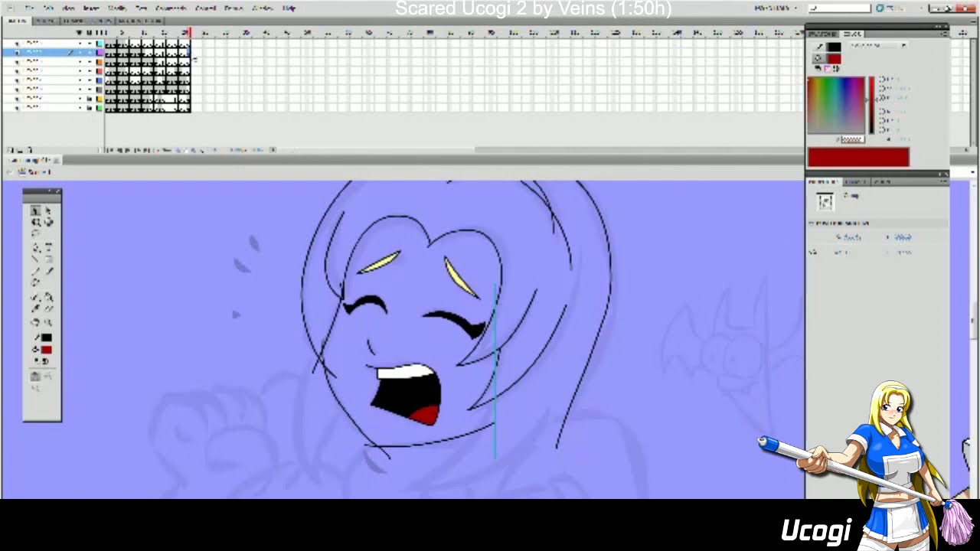Select the Eyedropper tool
Image resolution: width=980 pixels, height=551 pixels.
[35, 308]
